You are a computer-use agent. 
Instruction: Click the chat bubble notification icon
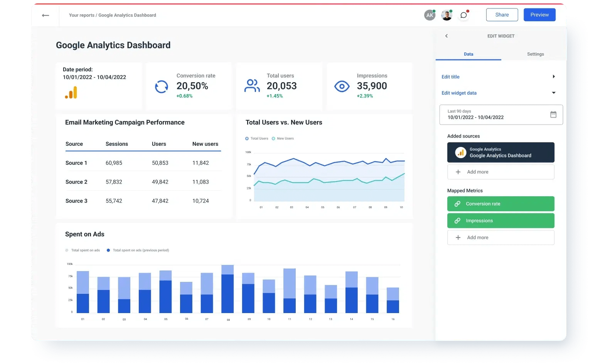pyautogui.click(x=463, y=15)
